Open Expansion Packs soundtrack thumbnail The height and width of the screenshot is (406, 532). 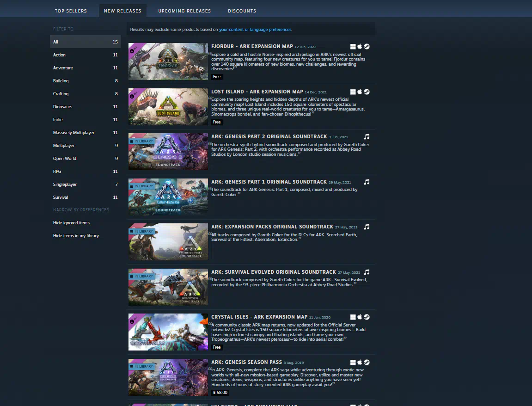168,242
